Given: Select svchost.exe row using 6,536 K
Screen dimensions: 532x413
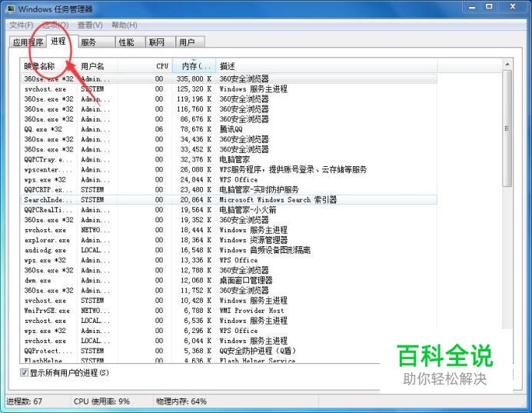Looking at the screenshot, I should [x=228, y=321].
